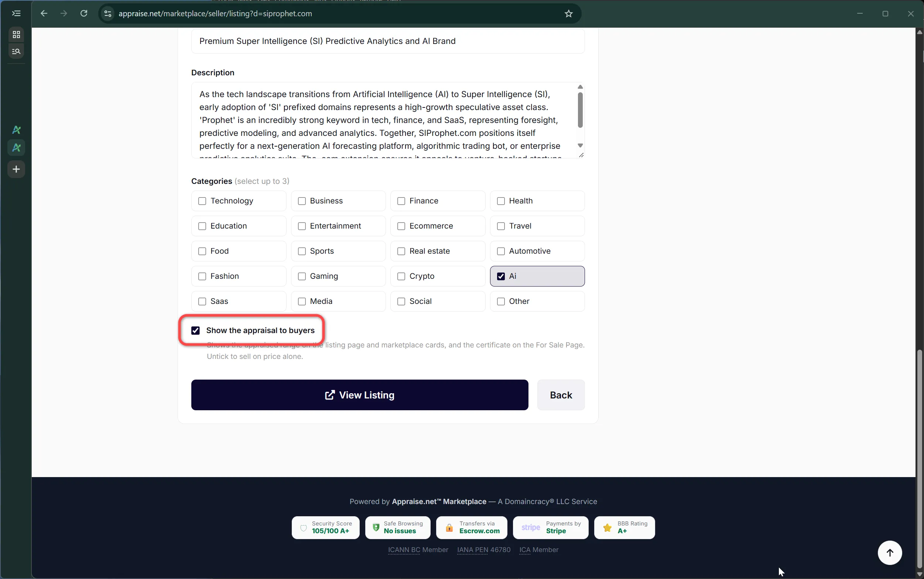This screenshot has width=924, height=579.
Task: Reload the current page
Action: coord(84,14)
